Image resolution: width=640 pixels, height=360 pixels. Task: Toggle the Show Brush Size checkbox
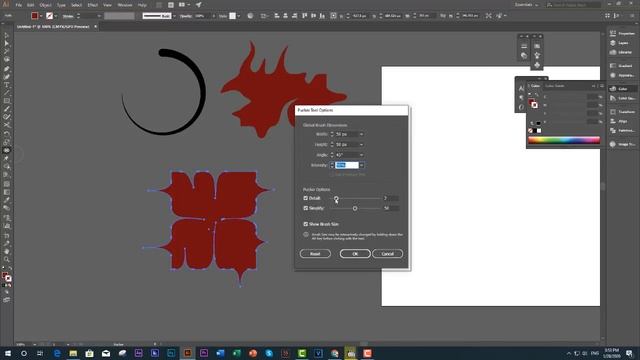click(x=305, y=224)
